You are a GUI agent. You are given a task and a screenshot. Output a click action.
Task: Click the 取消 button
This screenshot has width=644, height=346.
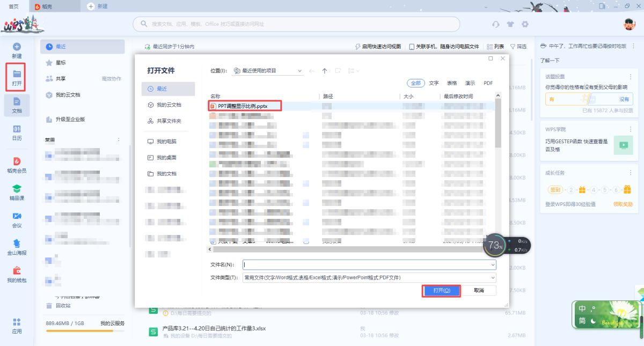coord(479,290)
